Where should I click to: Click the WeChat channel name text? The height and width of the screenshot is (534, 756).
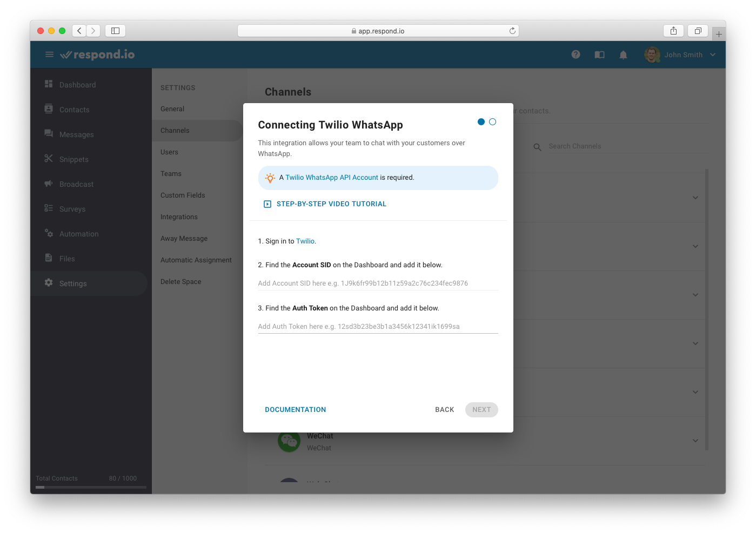[320, 436]
